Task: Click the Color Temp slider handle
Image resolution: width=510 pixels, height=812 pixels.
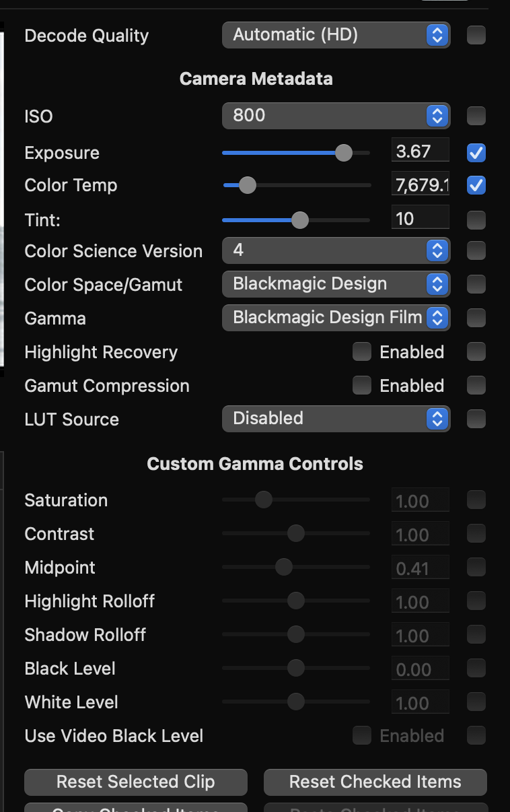Action: click(248, 185)
